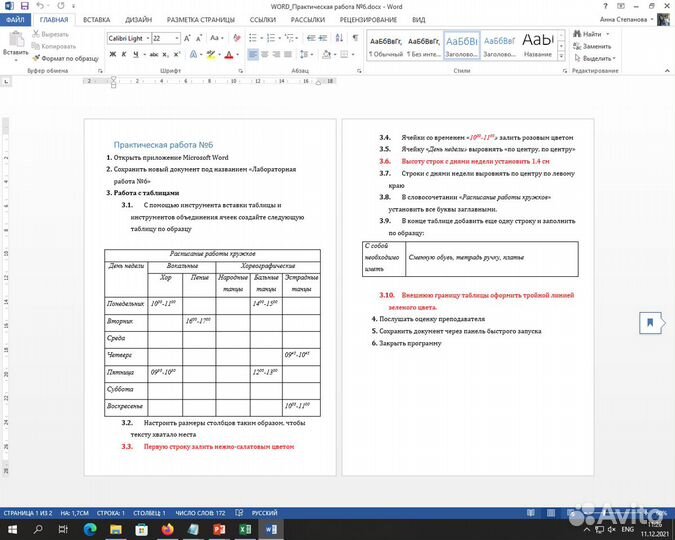Apply numbered list formatting
The width and height of the screenshot is (675, 540).
pos(271,38)
